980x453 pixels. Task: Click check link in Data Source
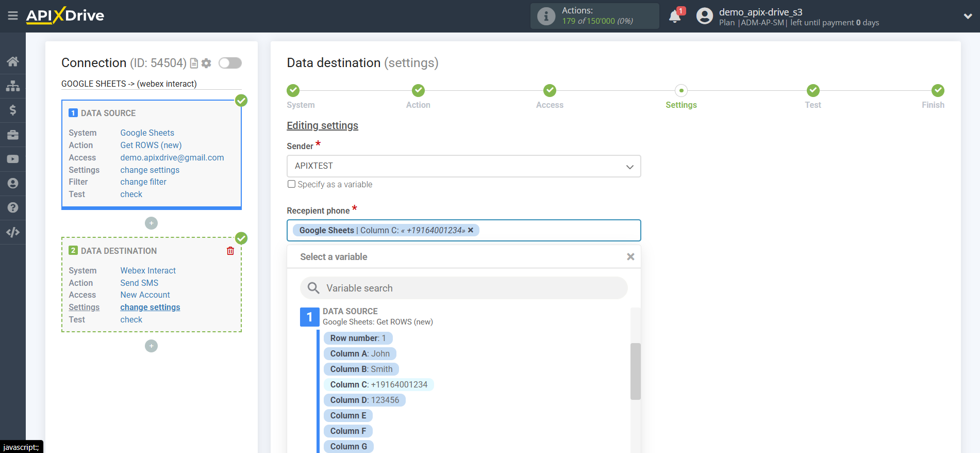point(131,194)
